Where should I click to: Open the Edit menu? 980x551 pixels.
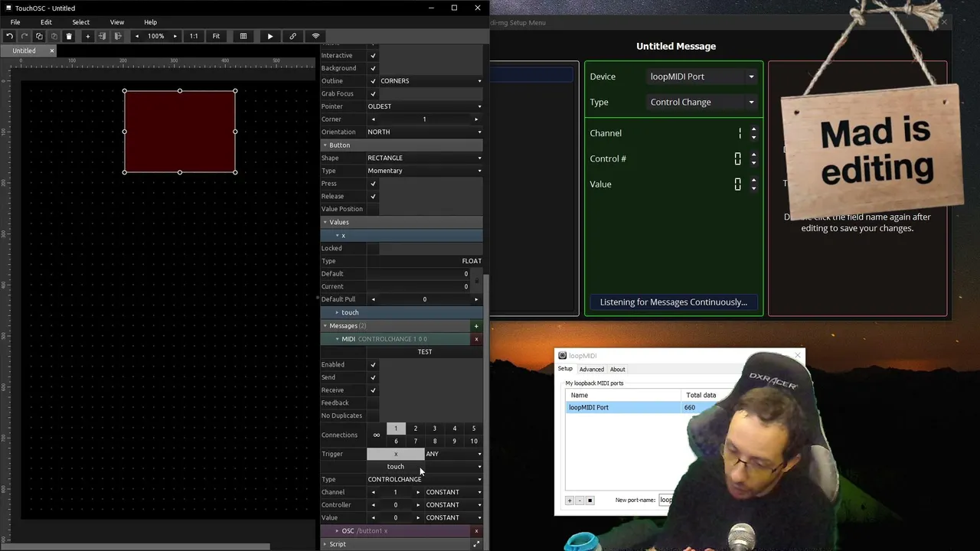pos(46,22)
